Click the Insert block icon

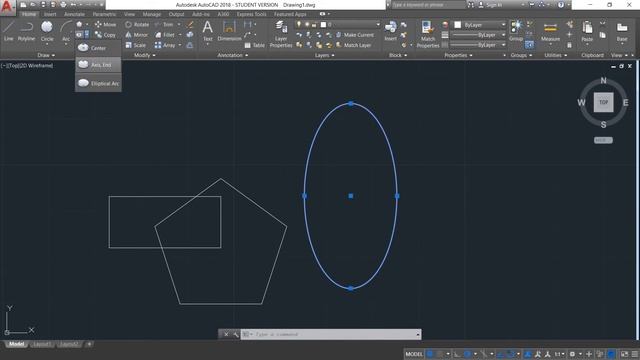point(390,31)
